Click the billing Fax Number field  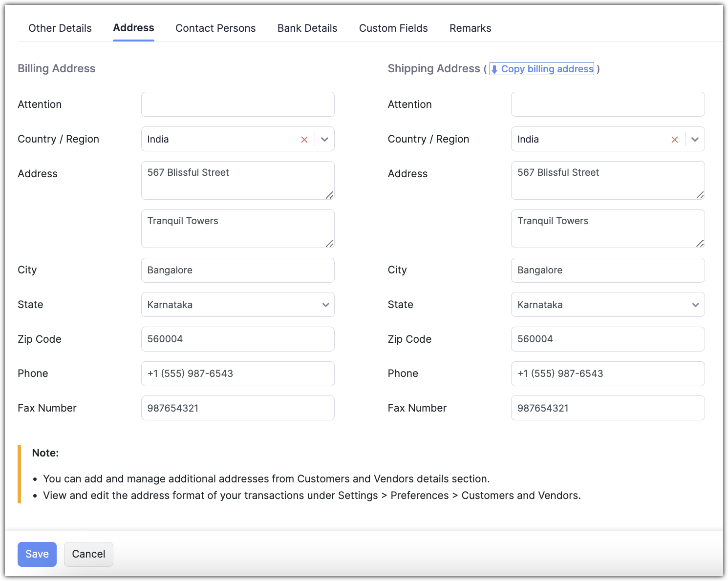coord(237,408)
